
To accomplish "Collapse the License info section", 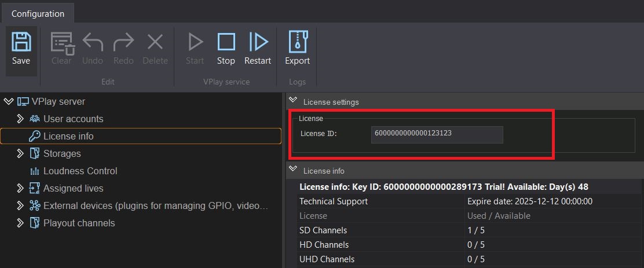I will (x=293, y=168).
